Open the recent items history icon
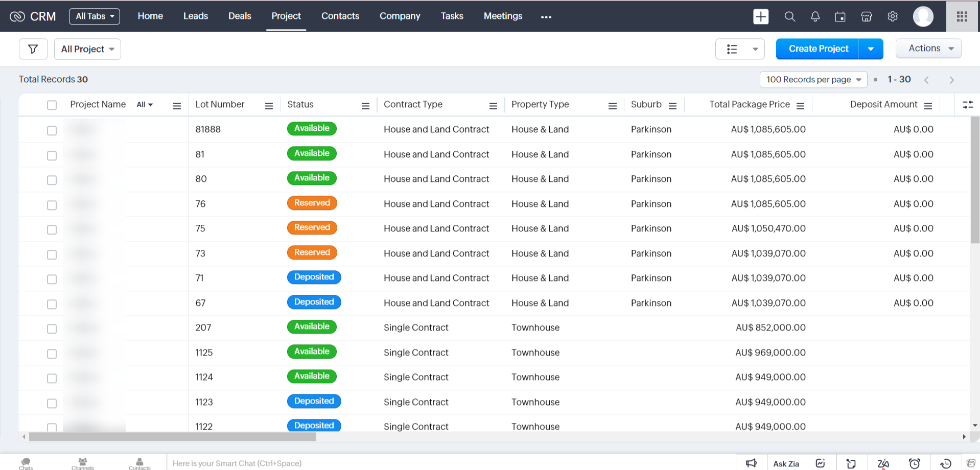The image size is (980, 470). tap(946, 463)
